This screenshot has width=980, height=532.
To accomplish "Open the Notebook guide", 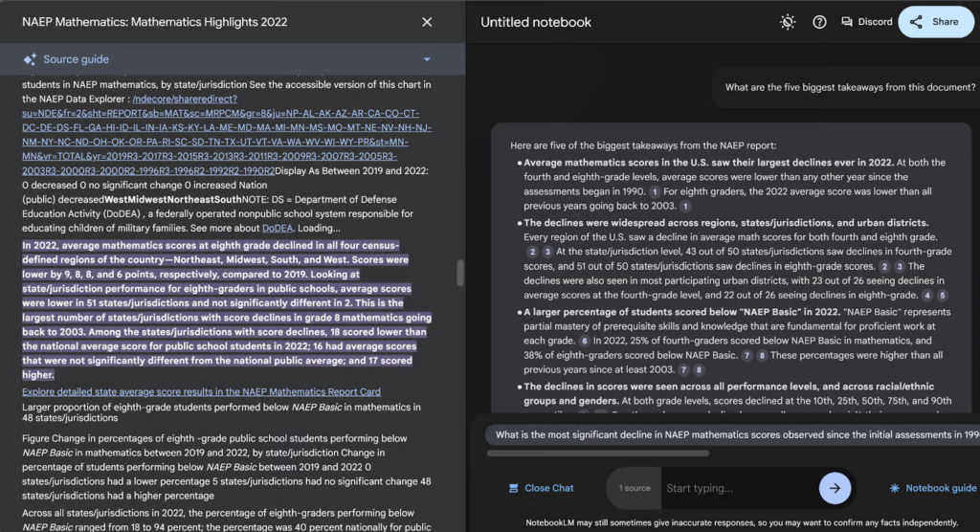I will point(933,488).
